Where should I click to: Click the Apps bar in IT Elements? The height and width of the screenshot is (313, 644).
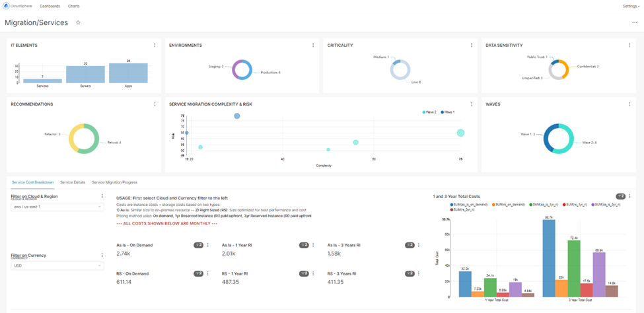click(128, 73)
